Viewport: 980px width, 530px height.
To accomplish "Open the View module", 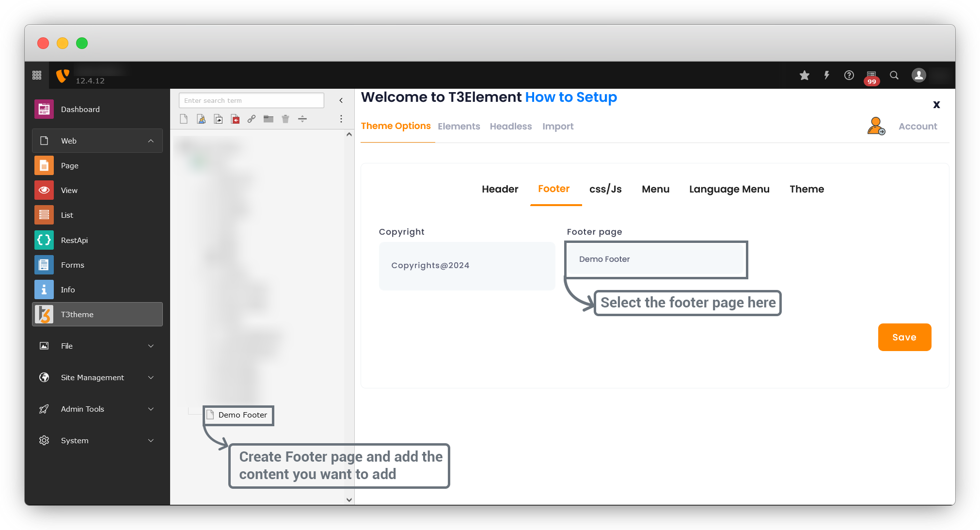I will pos(97,190).
